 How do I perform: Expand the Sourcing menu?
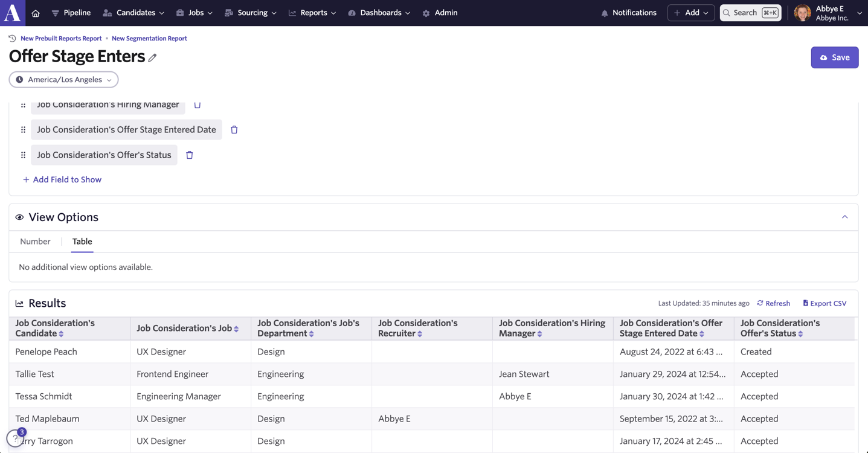click(251, 13)
